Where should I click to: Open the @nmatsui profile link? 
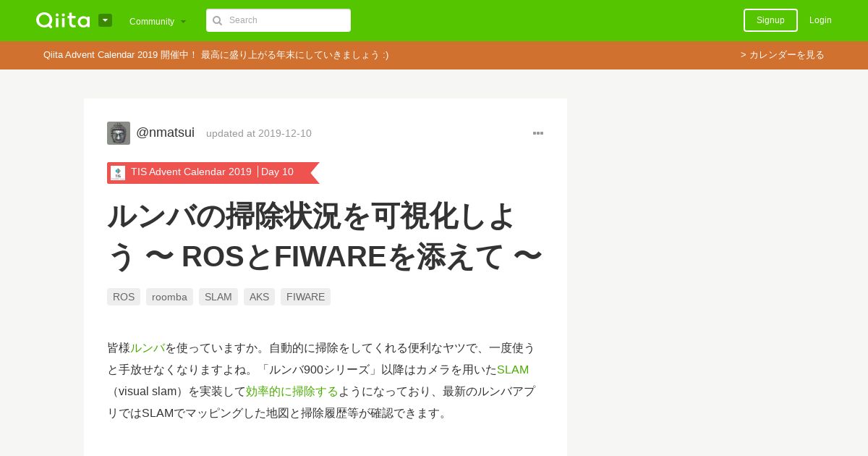165,132
